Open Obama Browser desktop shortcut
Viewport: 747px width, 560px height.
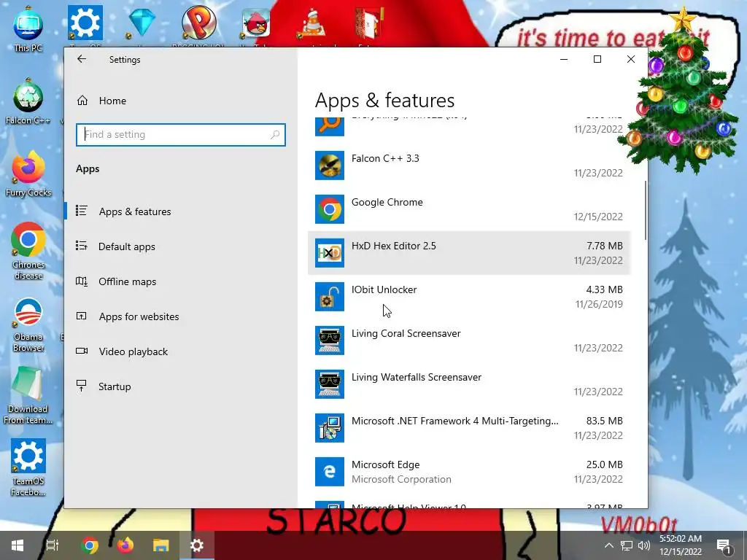point(28,324)
